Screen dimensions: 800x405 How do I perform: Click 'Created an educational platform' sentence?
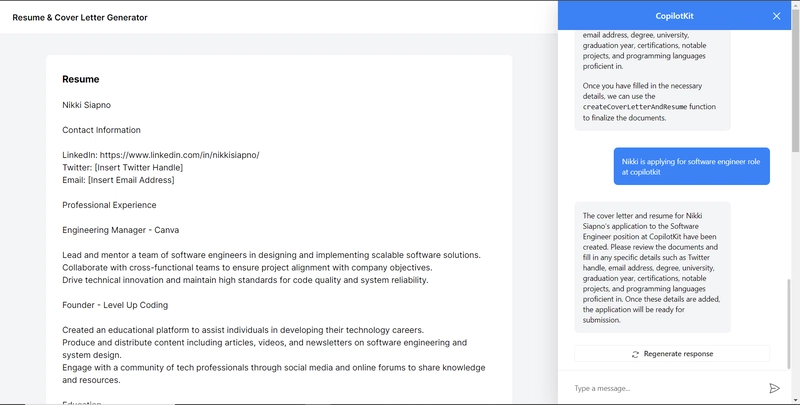tap(243, 330)
